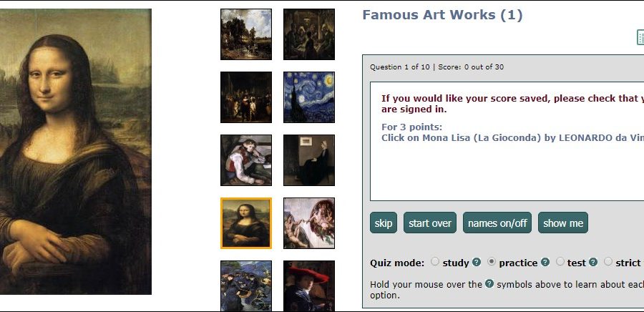Viewport: 644px width, 312px height.
Task: Choose the Creation of Adam thumbnail
Action: [x=309, y=223]
